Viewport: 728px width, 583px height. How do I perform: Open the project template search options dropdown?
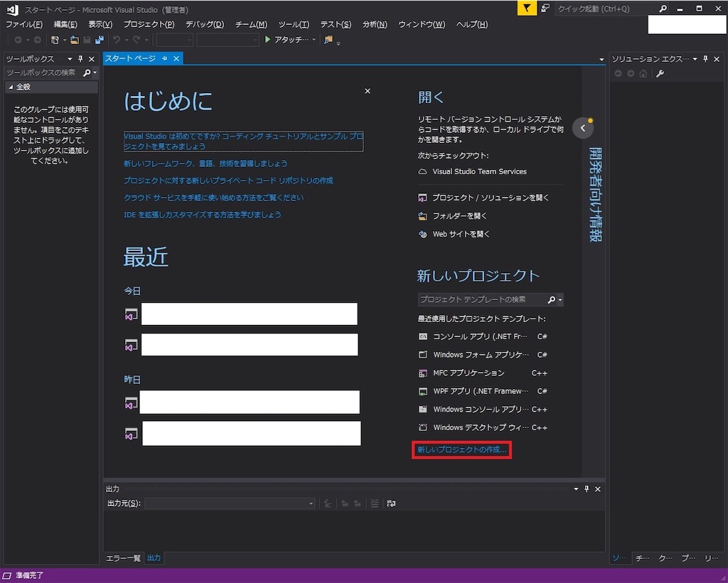(x=560, y=300)
